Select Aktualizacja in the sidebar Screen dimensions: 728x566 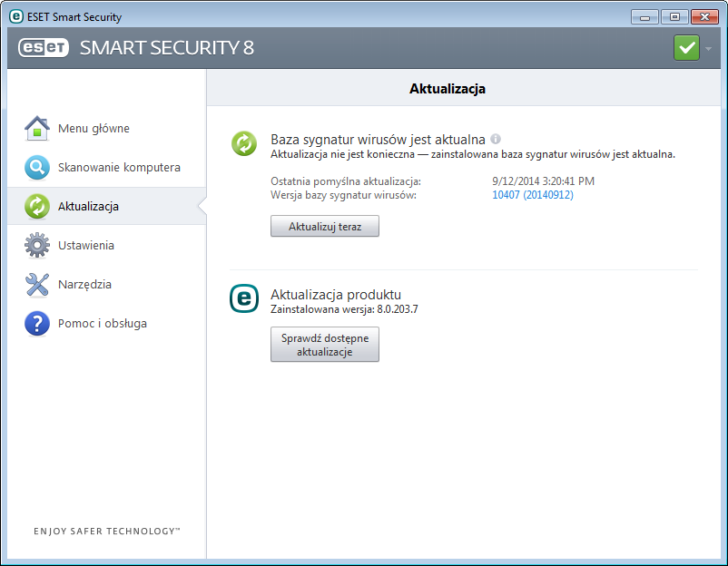pyautogui.click(x=107, y=206)
